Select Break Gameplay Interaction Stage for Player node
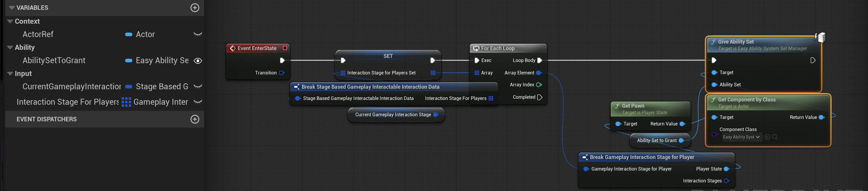 (x=656, y=157)
